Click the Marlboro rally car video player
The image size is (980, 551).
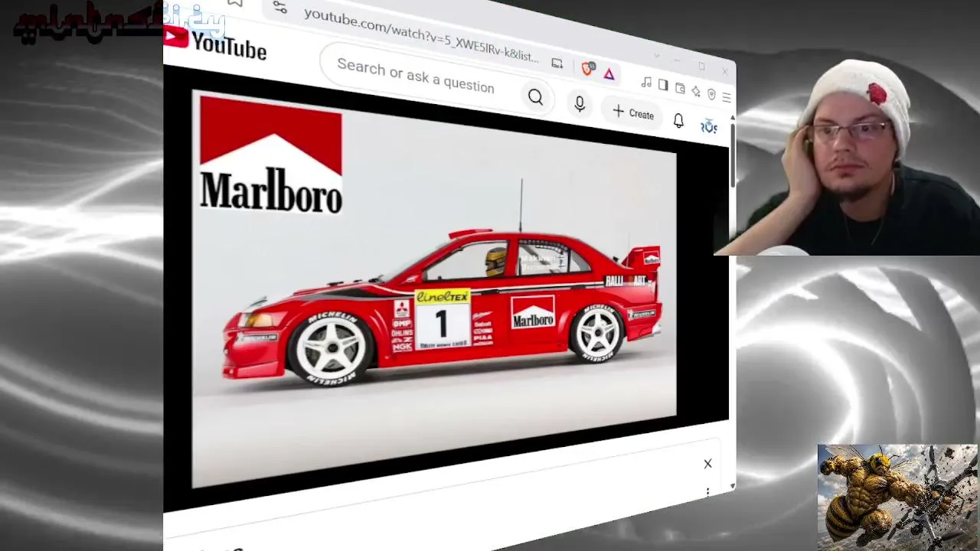pyautogui.click(x=434, y=289)
